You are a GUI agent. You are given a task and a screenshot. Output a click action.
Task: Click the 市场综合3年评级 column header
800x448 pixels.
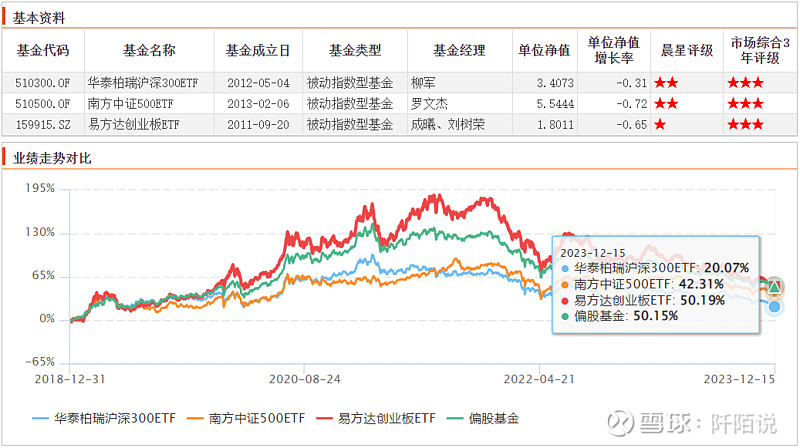(x=760, y=50)
